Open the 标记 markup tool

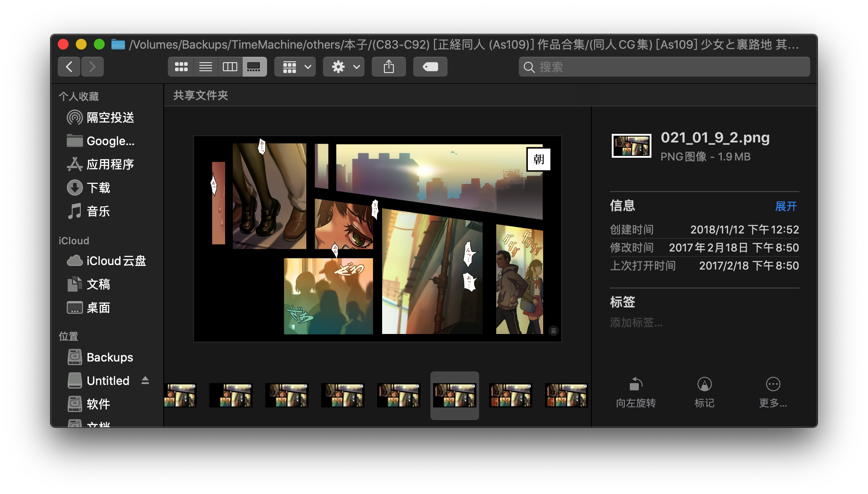click(x=704, y=391)
